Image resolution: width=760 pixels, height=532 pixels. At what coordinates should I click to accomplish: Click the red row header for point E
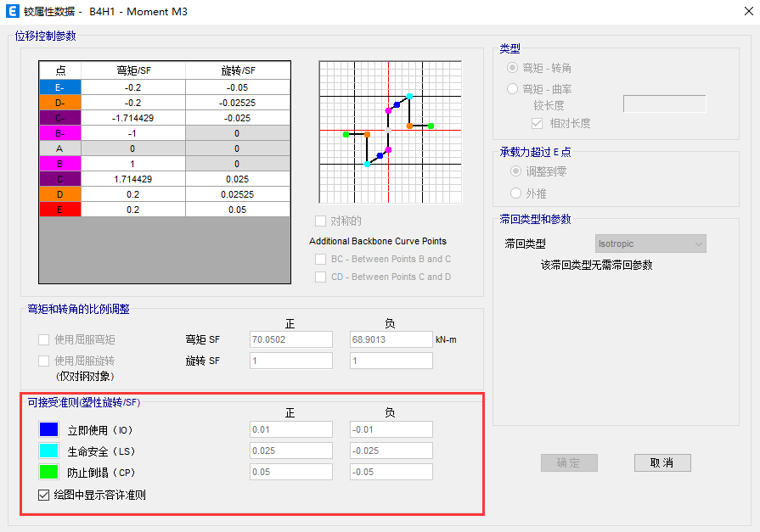(59, 209)
